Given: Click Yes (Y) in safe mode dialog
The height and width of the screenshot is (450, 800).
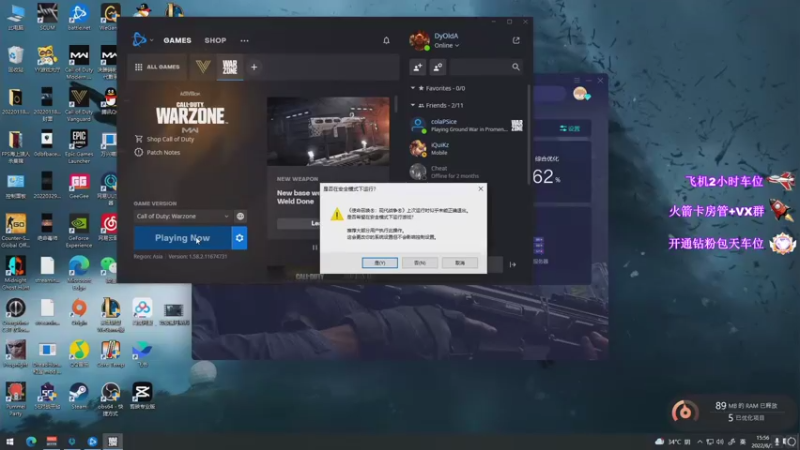Looking at the screenshot, I should (380, 263).
